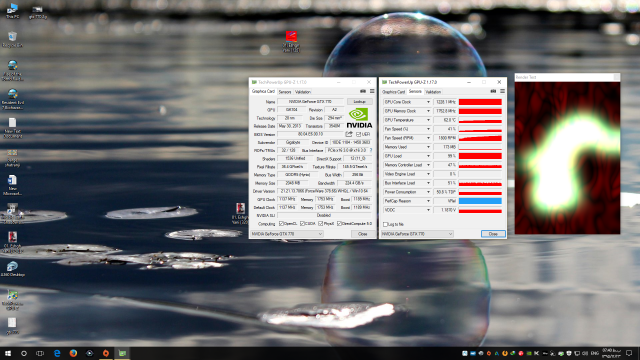
Task: Toggle the DirectCompute 5.0 checkbox
Action: (340, 224)
